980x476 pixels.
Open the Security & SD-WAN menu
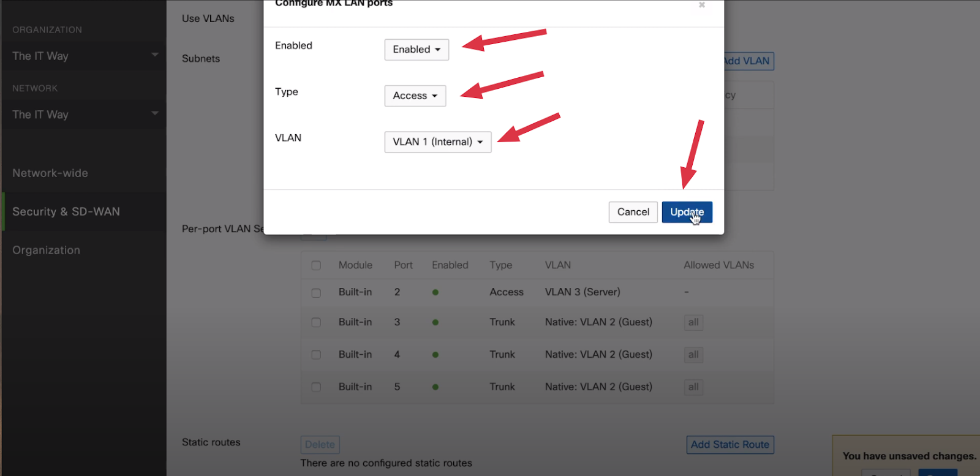click(x=66, y=211)
